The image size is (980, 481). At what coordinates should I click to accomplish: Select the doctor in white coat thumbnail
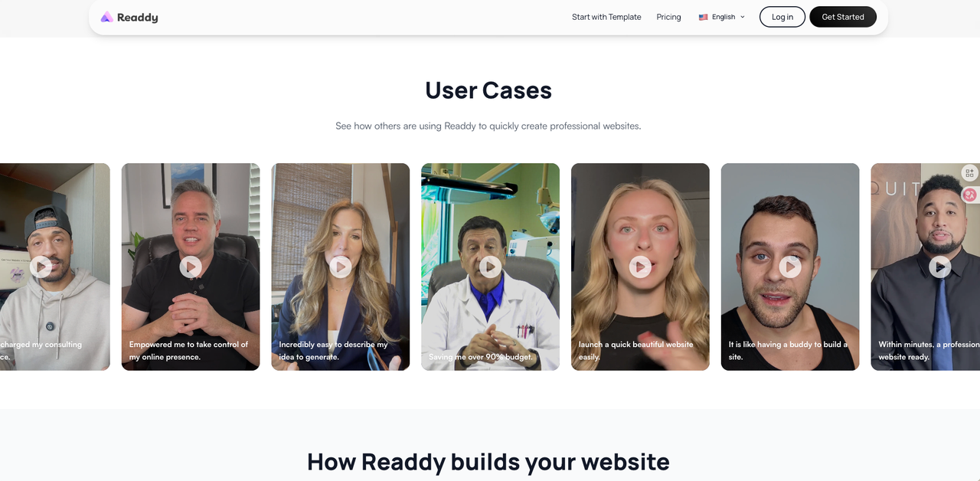click(x=490, y=267)
